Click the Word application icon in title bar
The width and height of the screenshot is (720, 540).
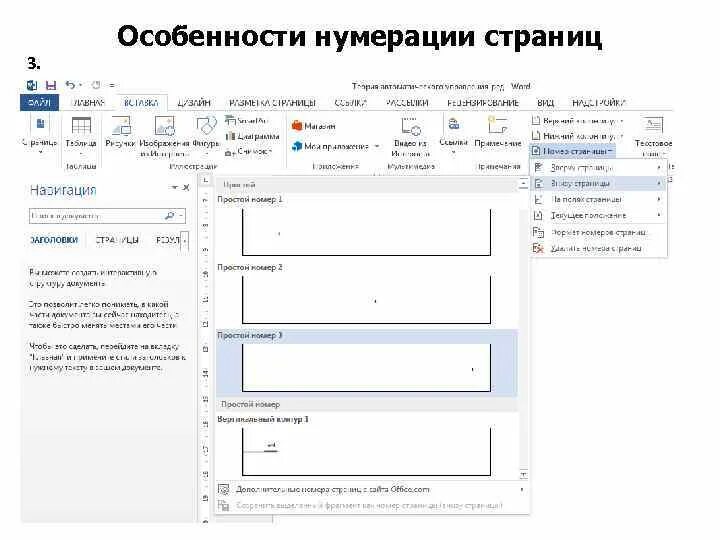pyautogui.click(x=32, y=85)
